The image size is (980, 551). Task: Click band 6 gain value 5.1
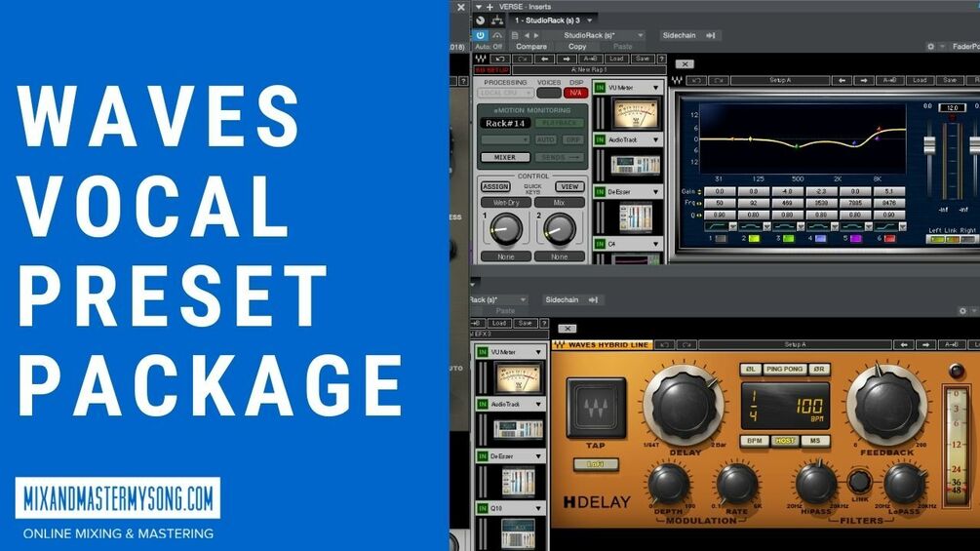point(889,192)
